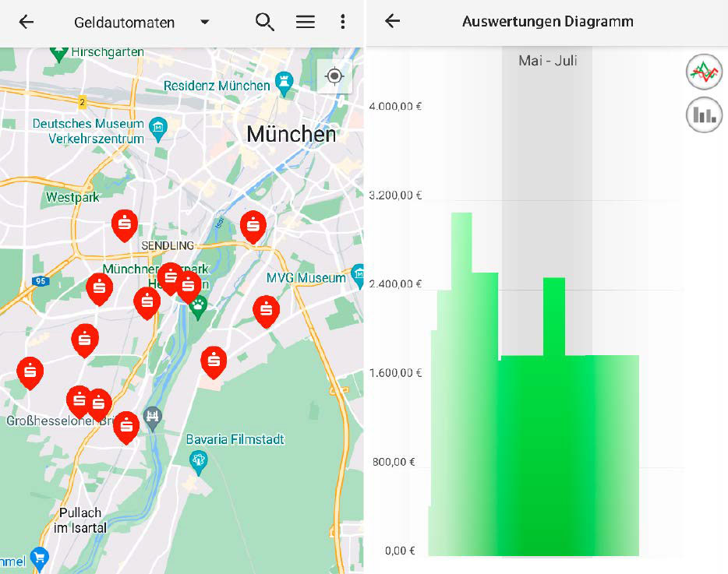Tap the green bar peak in Mai - Juli band

pyautogui.click(x=554, y=318)
